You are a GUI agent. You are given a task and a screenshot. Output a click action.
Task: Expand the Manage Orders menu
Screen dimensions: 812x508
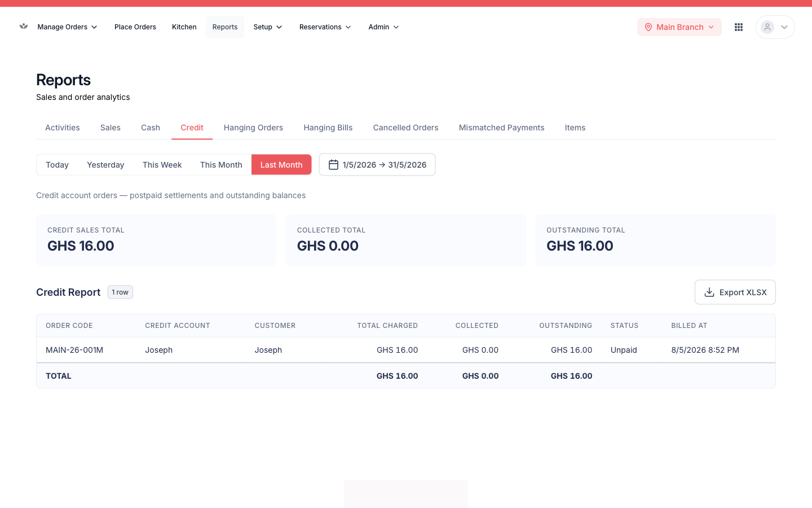click(x=67, y=27)
